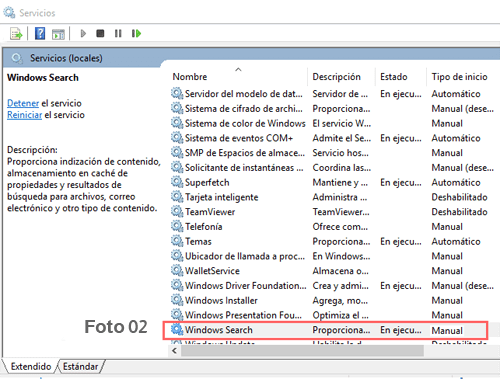Click Automático in the Superfetch row

click(456, 182)
